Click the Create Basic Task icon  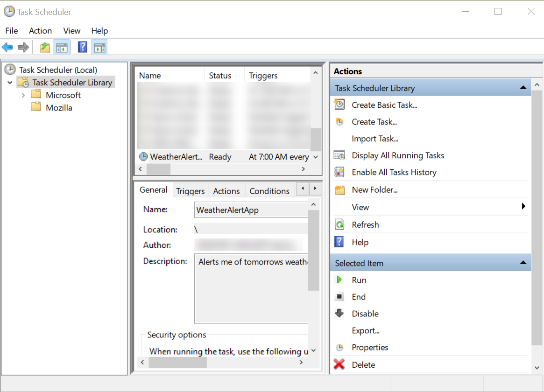[x=339, y=105]
